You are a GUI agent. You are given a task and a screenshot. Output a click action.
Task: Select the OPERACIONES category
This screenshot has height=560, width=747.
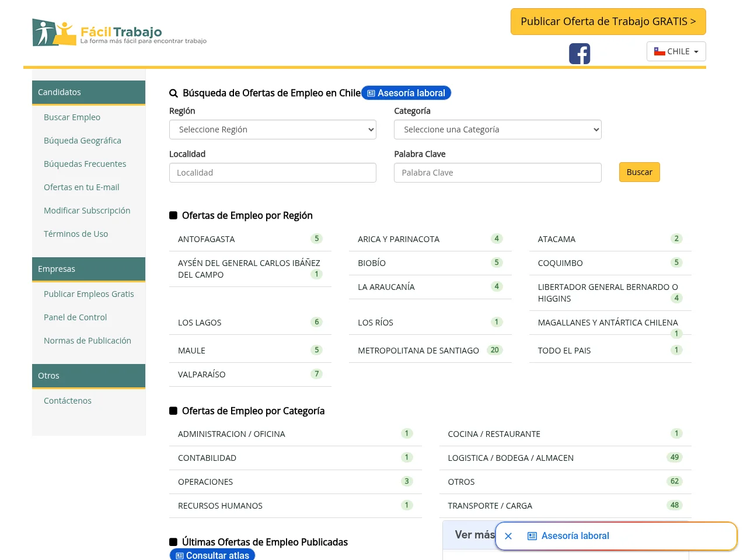[x=295, y=482]
